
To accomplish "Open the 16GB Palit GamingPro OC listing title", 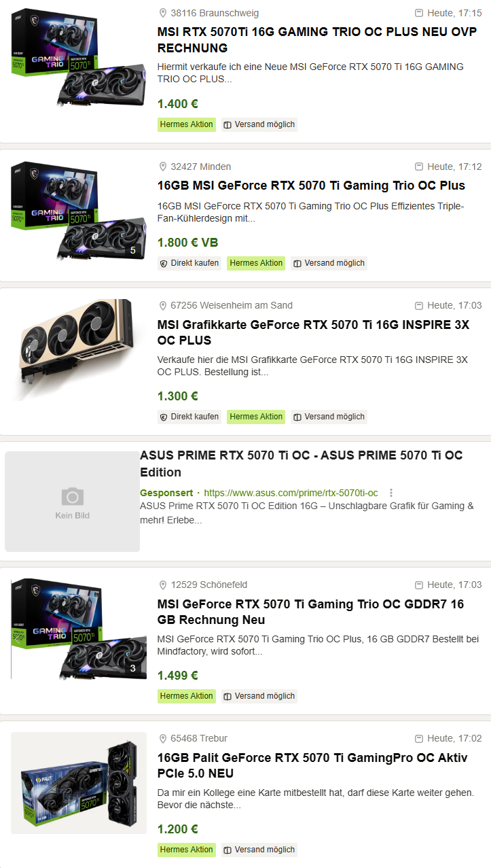I will pyautogui.click(x=312, y=765).
